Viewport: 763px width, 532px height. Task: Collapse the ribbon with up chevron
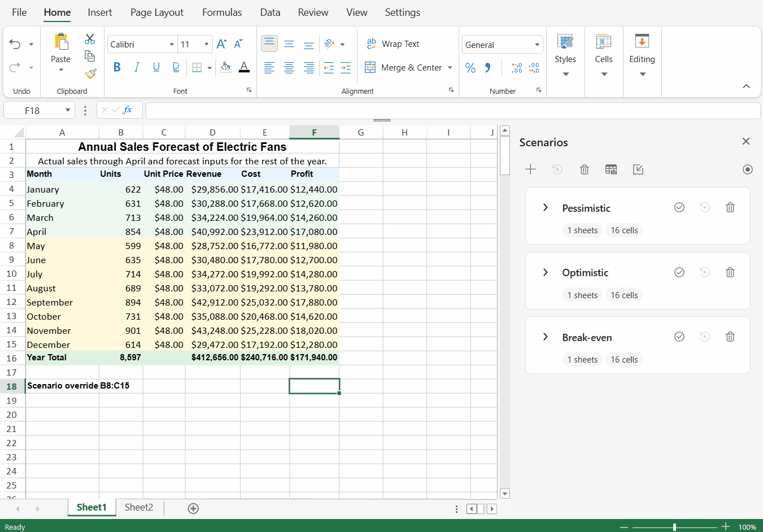point(746,86)
